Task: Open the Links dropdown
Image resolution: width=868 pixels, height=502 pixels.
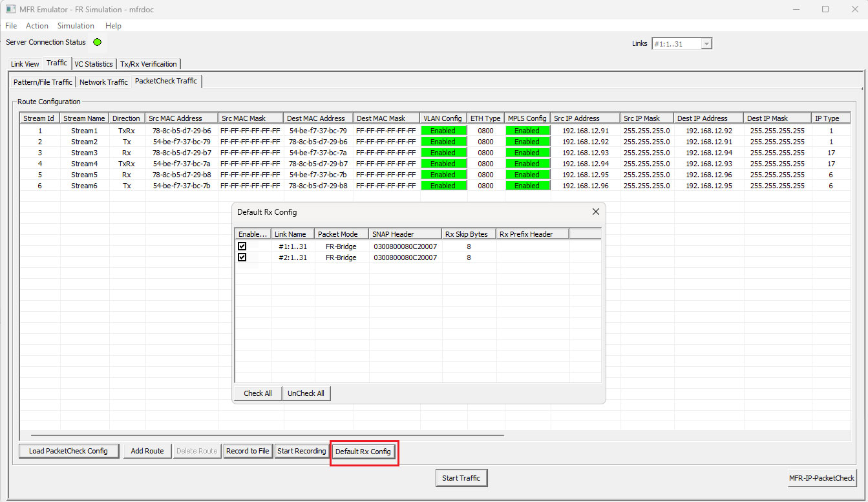Action: tap(706, 43)
